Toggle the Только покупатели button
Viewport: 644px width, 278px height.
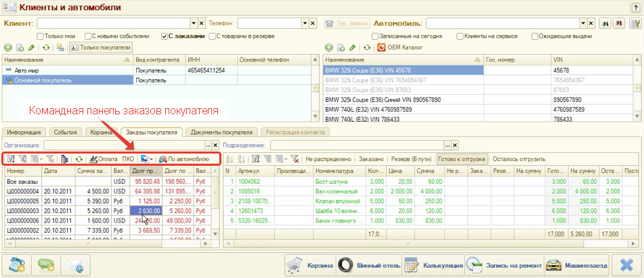[x=101, y=47]
